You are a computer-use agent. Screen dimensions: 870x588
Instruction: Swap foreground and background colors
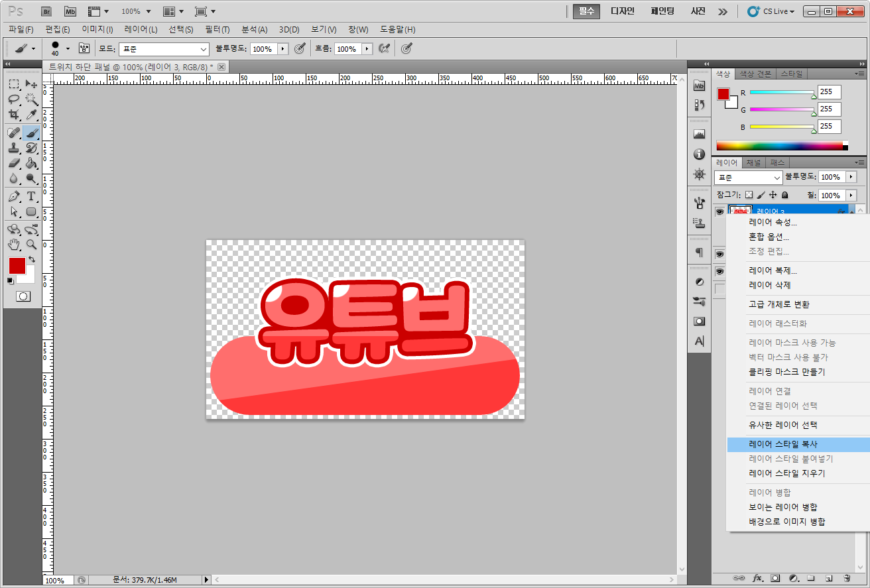32,259
